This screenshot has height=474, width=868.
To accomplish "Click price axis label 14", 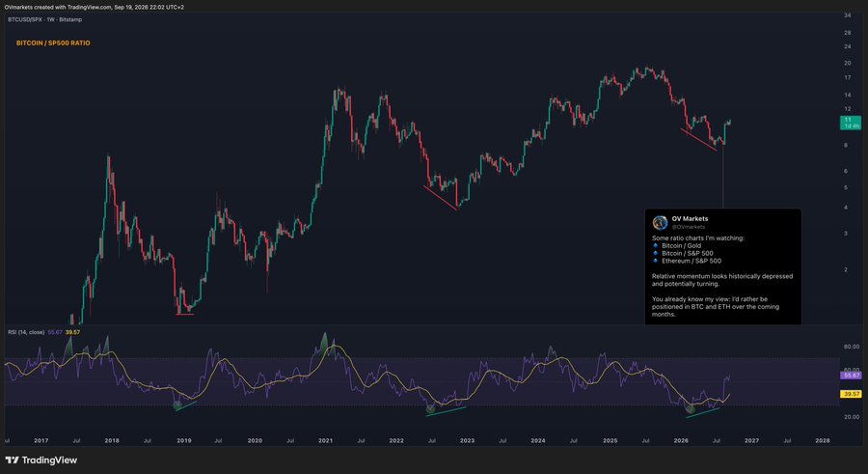I will point(848,96).
